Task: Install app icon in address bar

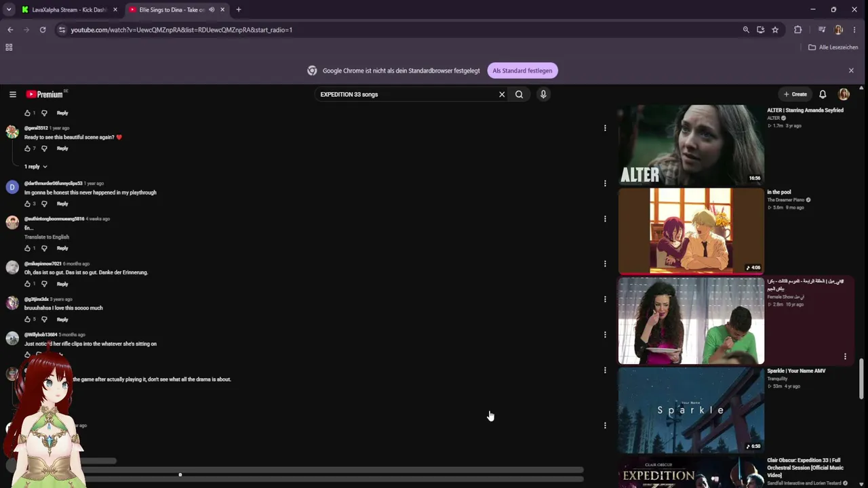Action: (x=761, y=30)
